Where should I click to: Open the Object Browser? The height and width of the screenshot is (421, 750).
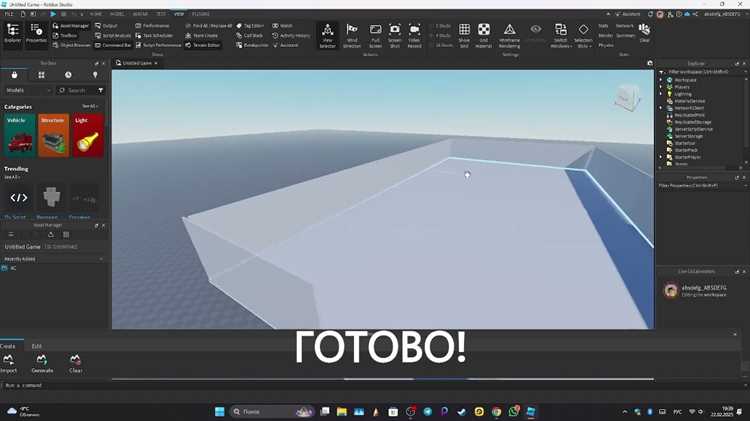pos(71,45)
